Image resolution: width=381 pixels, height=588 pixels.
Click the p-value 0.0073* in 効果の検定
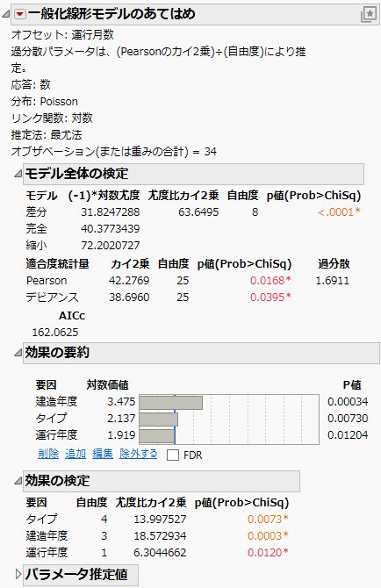point(268,520)
